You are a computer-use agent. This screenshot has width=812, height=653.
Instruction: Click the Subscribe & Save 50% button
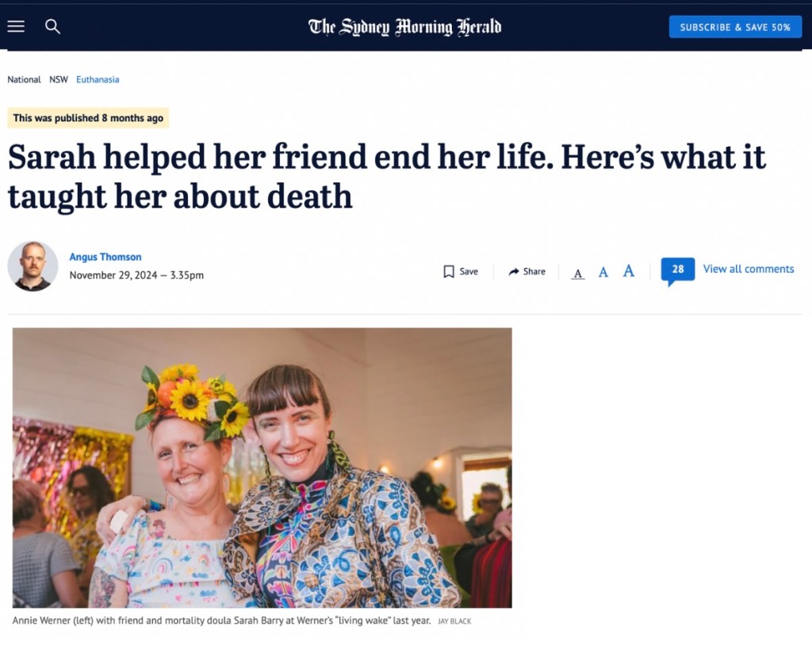735,27
